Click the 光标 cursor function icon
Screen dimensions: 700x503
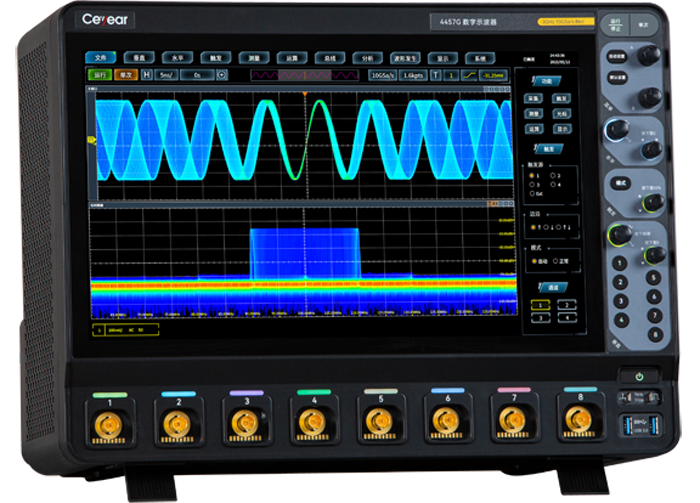(x=562, y=114)
